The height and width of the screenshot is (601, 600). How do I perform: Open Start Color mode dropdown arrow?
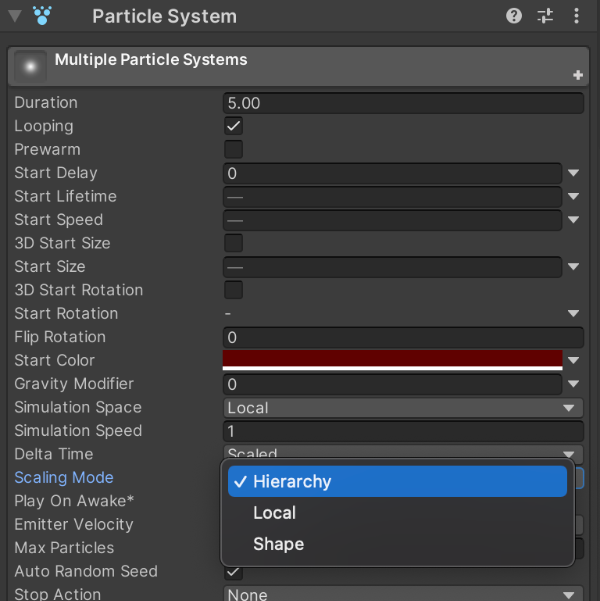574,360
